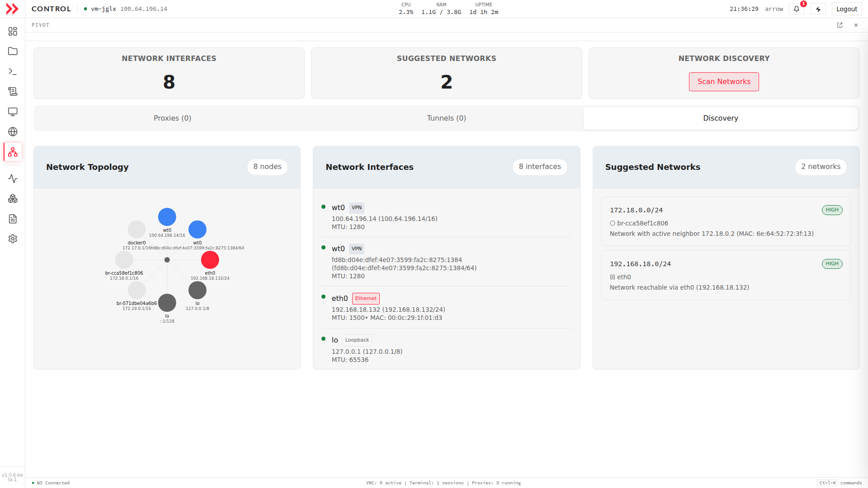Click the Ethernet tag next to eth0

point(366,299)
